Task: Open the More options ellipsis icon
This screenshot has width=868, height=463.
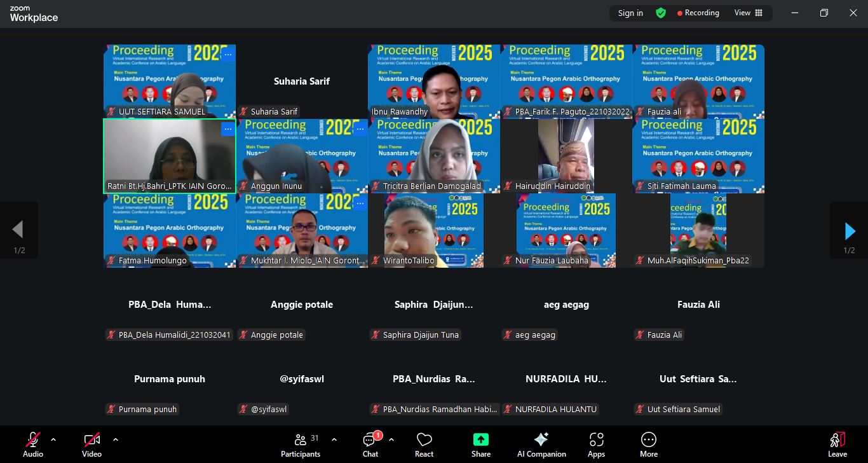Action: click(x=648, y=440)
